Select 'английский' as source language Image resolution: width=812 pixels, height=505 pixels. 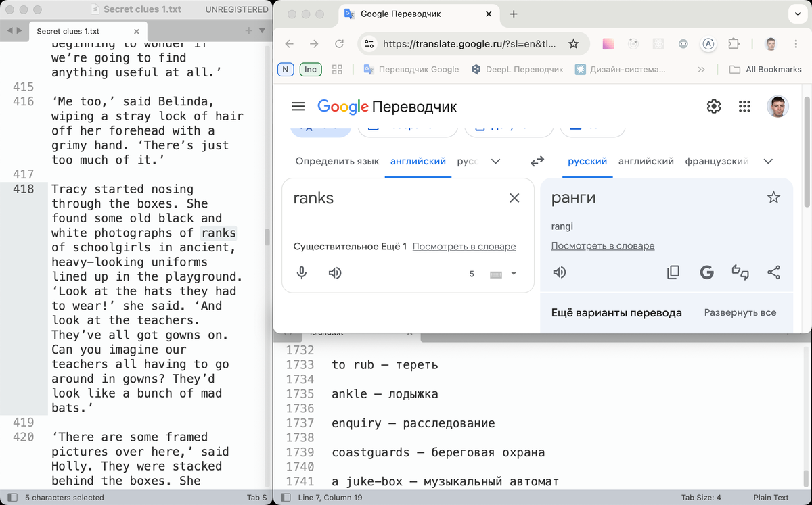[418, 161]
